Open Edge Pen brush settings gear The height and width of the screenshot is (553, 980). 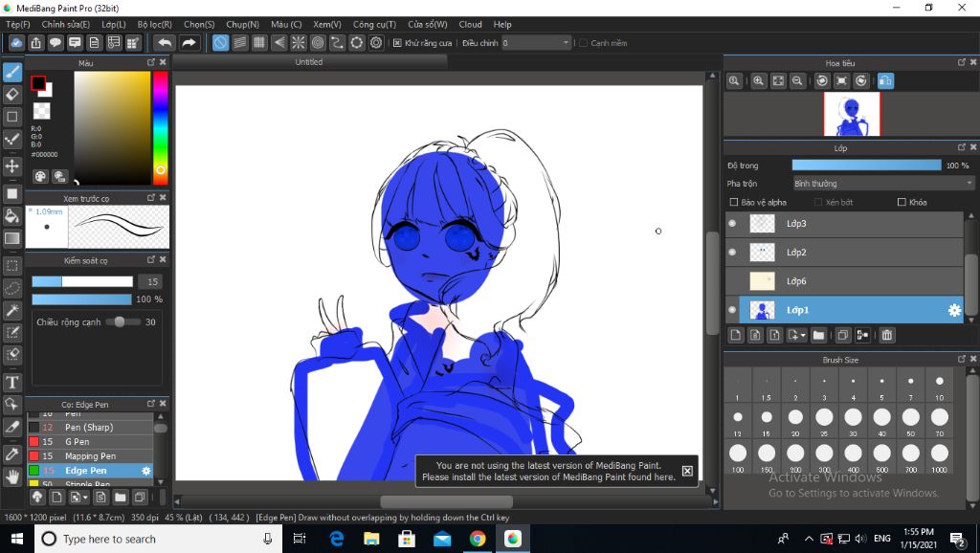click(x=145, y=471)
